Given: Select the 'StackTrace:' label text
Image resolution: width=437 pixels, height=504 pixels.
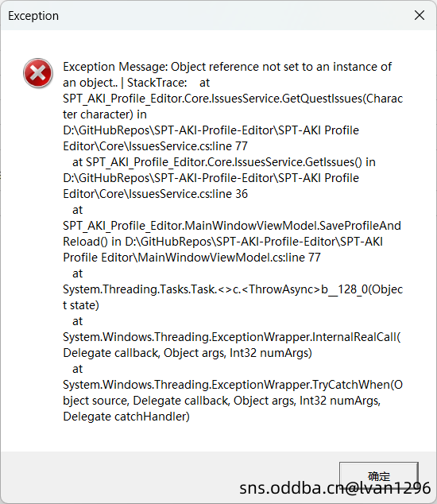Looking at the screenshot, I should coord(157,83).
